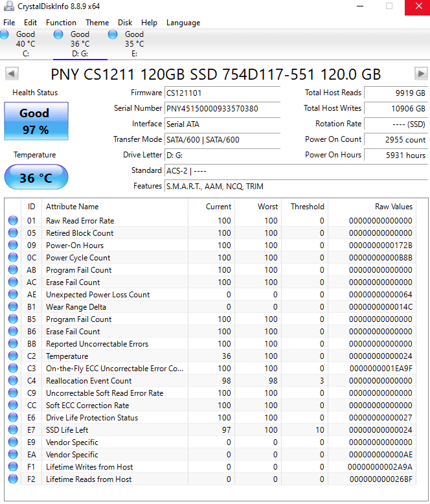Go to previous disk with left arrow
The height and width of the screenshot is (504, 430).
click(x=12, y=74)
